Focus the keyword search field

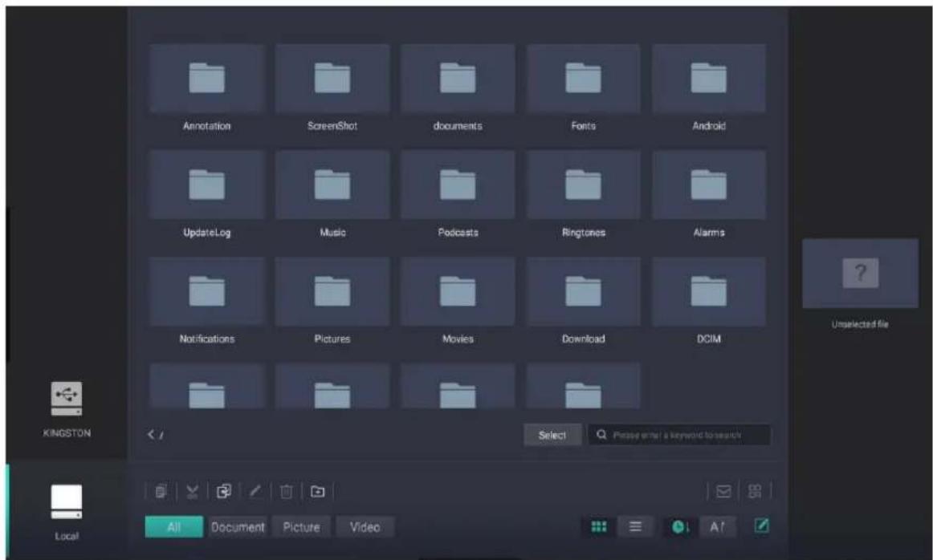679,435
